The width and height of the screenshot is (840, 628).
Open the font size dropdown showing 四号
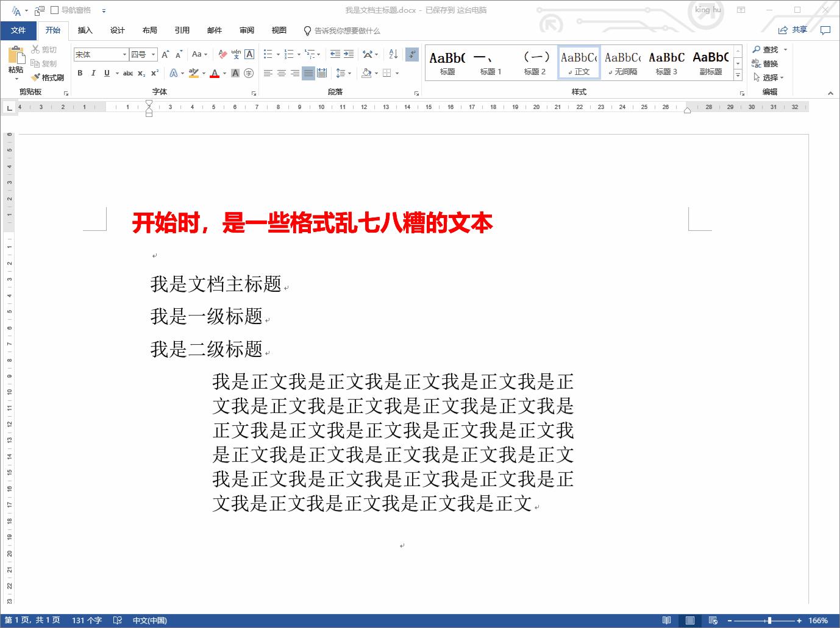(x=153, y=54)
